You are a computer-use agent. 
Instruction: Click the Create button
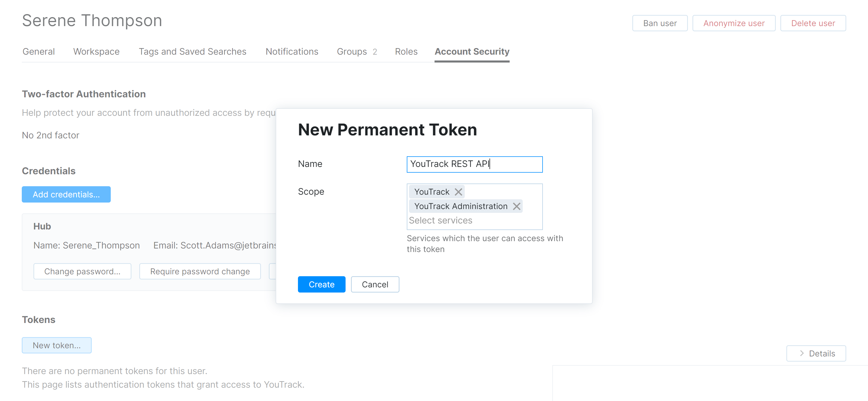(x=321, y=284)
